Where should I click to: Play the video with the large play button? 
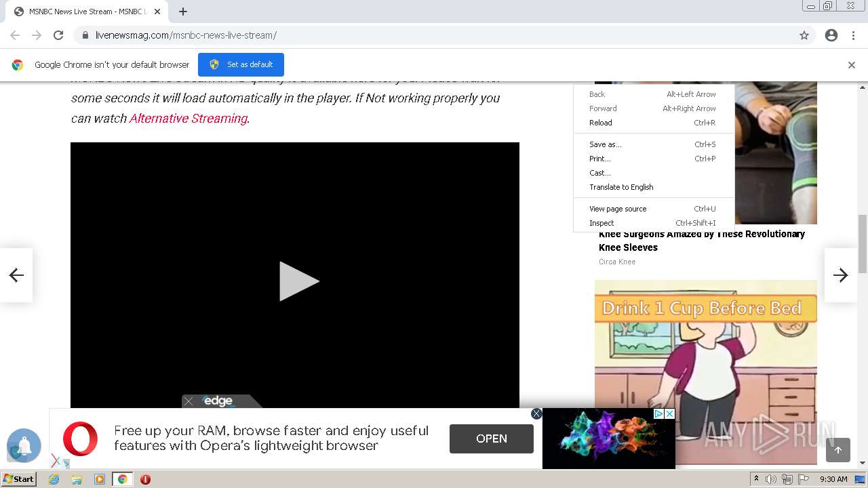click(x=299, y=281)
